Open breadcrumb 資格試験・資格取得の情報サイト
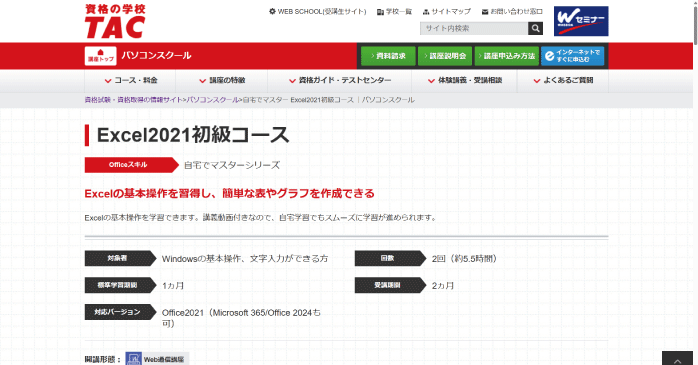Viewport: 698px width, 365px height. click(133, 100)
